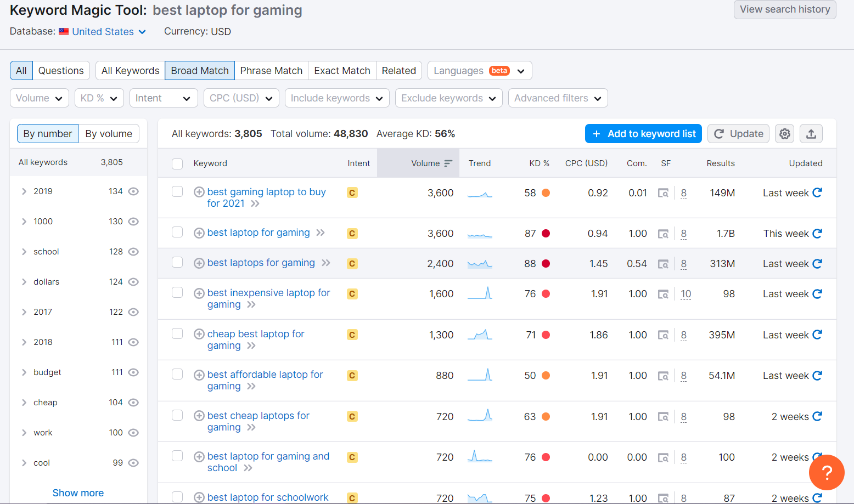Select the Phrase Match tab

(271, 71)
